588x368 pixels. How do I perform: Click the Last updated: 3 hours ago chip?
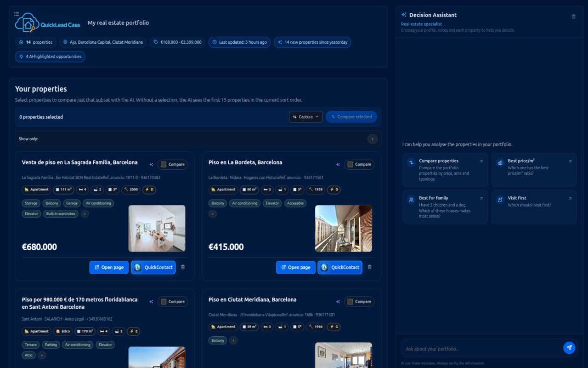click(239, 42)
